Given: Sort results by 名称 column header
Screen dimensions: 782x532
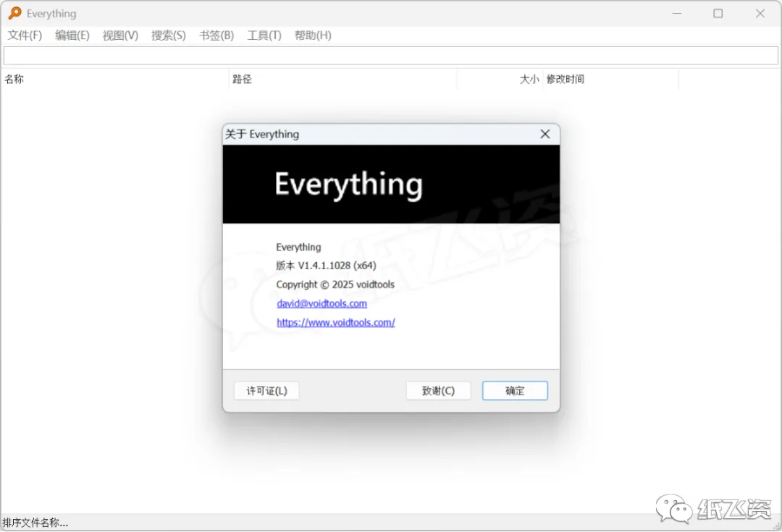Looking at the screenshot, I should point(114,80).
